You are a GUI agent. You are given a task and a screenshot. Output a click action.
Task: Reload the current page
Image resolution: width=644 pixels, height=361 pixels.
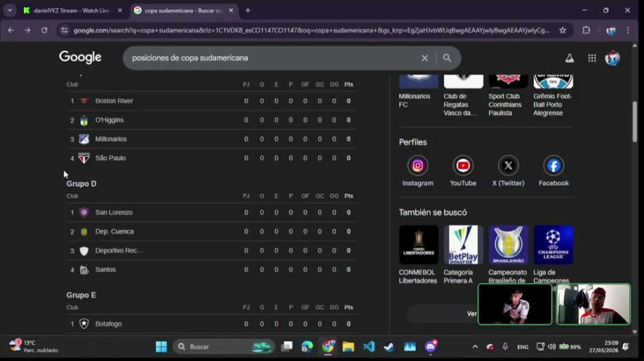tap(44, 30)
